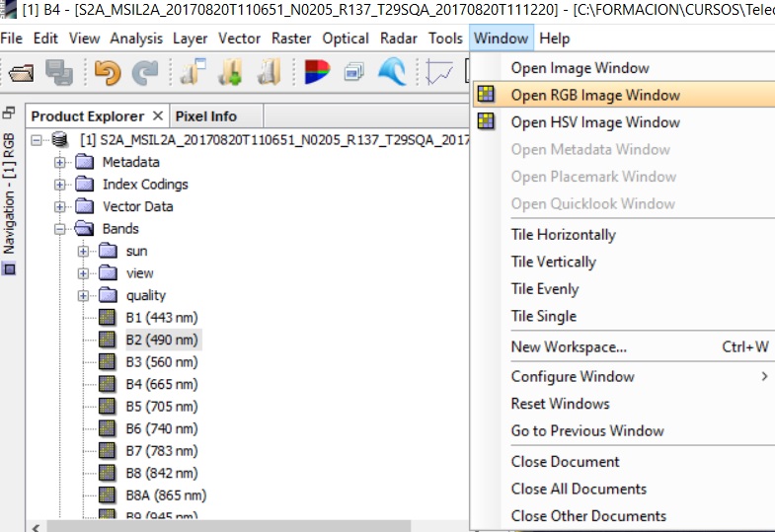Open the Vector menu
Viewport: 775px width, 532px height.
point(239,38)
